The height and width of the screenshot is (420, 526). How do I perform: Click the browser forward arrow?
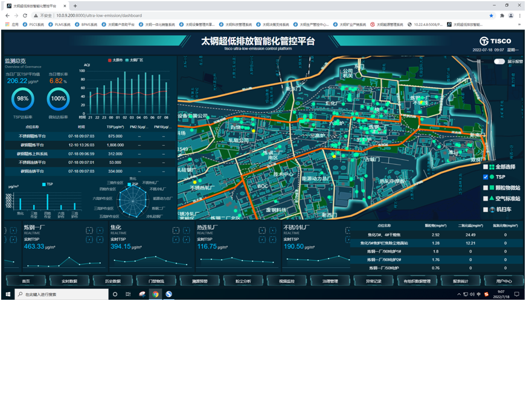click(x=16, y=16)
